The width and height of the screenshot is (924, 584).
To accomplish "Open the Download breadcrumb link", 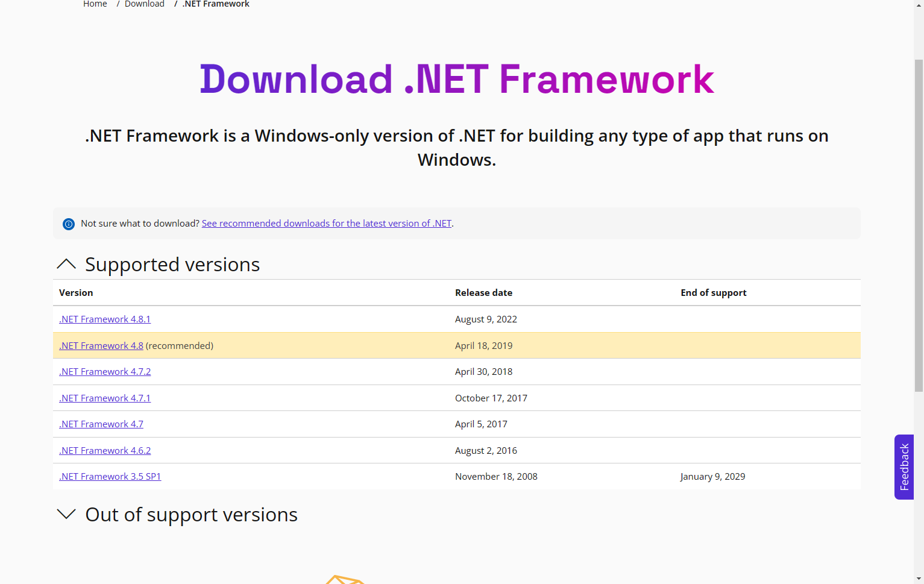I will [144, 4].
